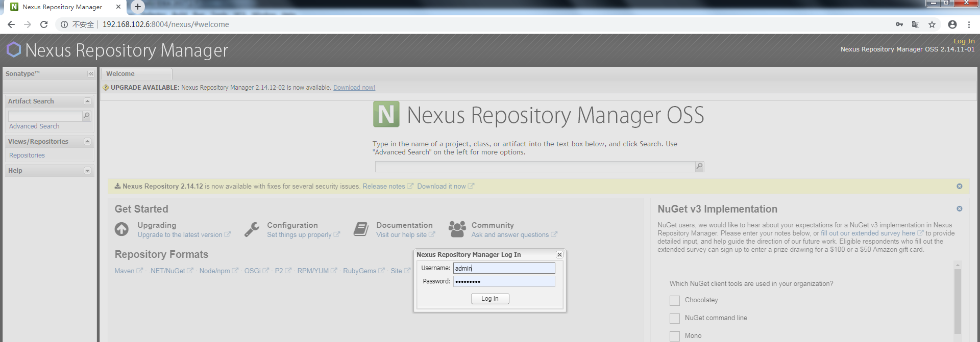Click the Password input field
Viewport: 980px width, 342px height.
504,281
